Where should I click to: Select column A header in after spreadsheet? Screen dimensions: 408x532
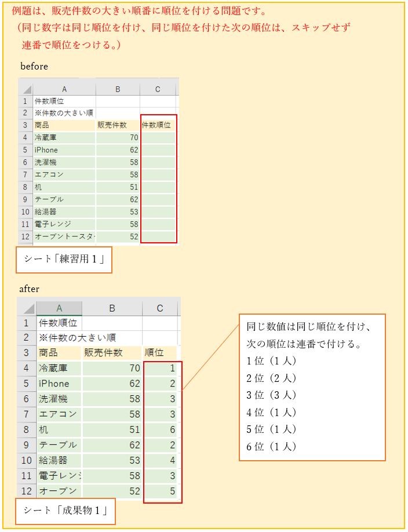click(59, 308)
